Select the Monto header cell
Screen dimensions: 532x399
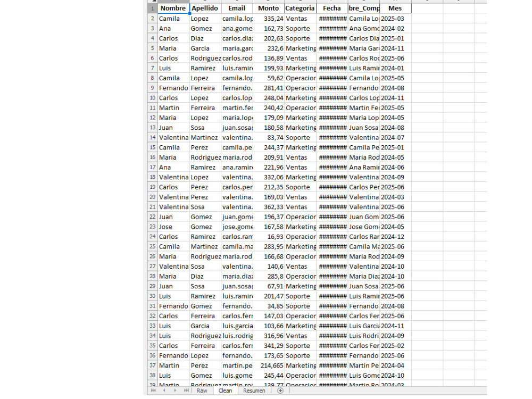268,8
